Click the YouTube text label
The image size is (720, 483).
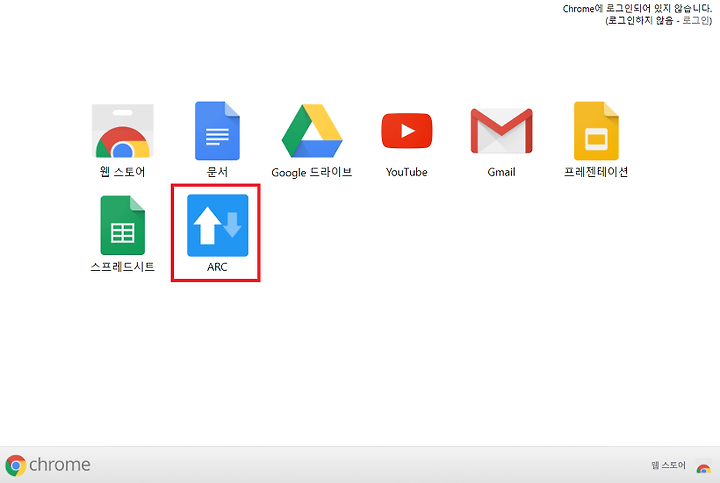[406, 172]
